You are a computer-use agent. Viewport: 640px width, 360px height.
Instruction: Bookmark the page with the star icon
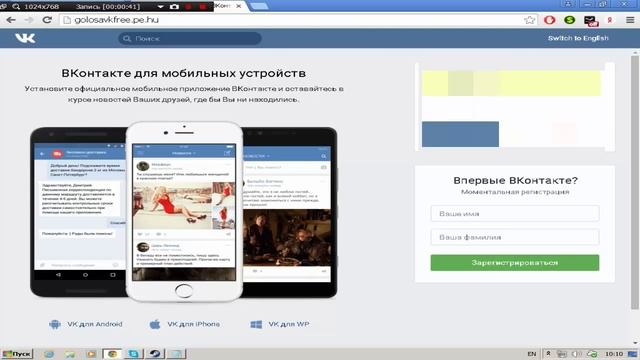tap(529, 20)
